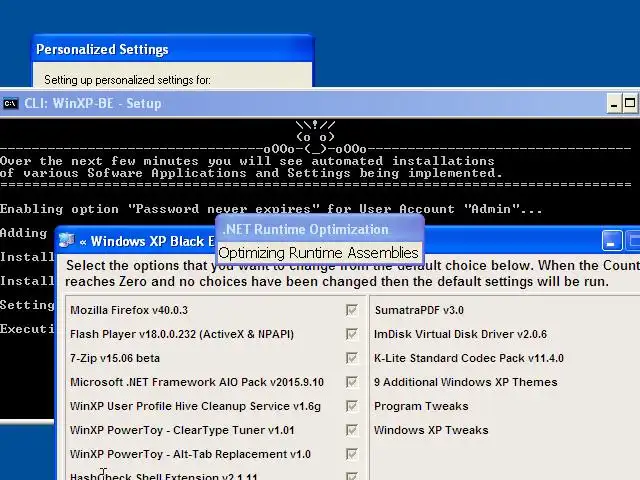Click WinXP User Profile Hive Cleanup Service label

click(195, 406)
